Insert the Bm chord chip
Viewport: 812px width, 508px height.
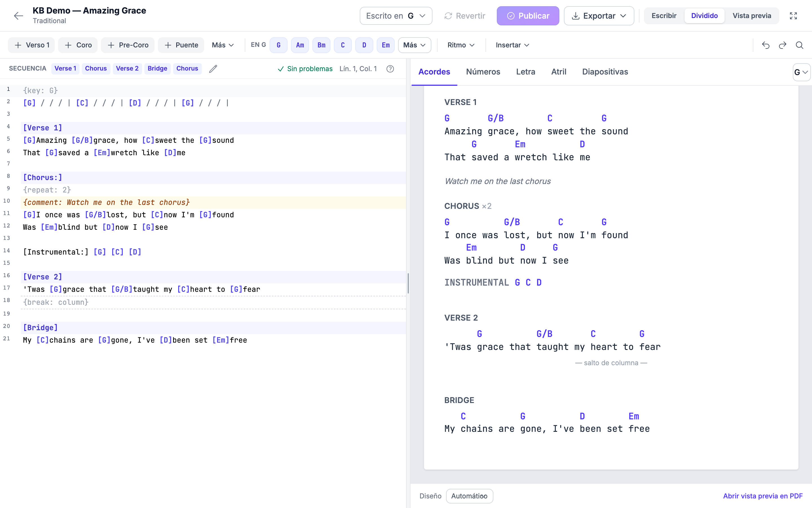click(321, 45)
